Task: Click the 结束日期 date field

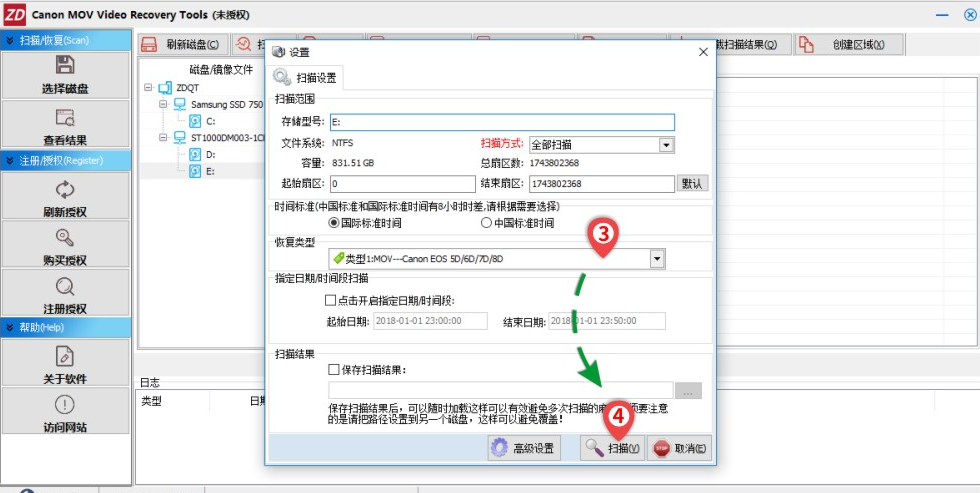Action: click(607, 321)
